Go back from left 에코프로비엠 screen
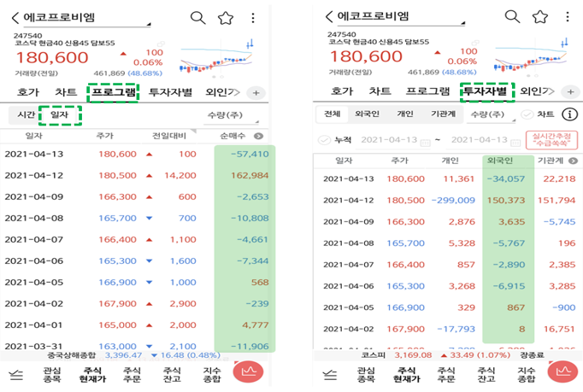Screen dimensions: 583x392 [x=15, y=17]
